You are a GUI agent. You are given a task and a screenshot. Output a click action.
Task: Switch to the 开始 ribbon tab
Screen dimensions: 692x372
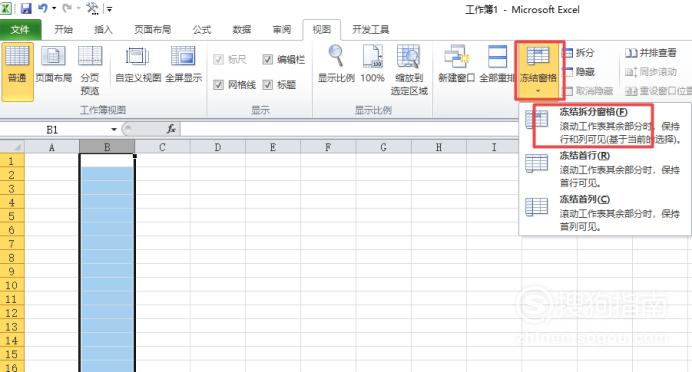click(64, 30)
